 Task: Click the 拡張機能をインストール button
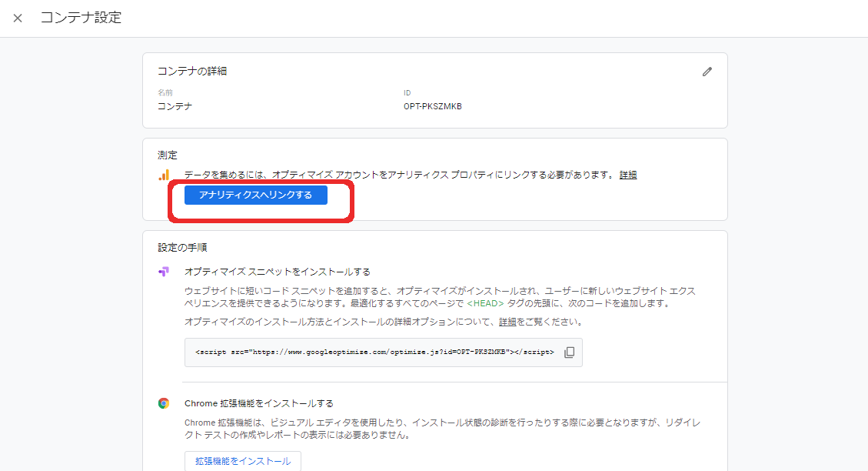coord(242,461)
